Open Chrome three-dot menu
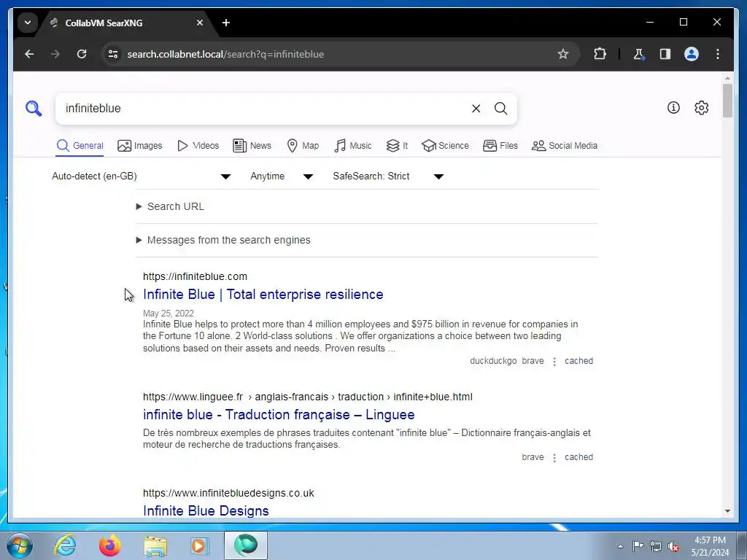Screen dimensions: 747x560 pyautogui.click(x=718, y=54)
